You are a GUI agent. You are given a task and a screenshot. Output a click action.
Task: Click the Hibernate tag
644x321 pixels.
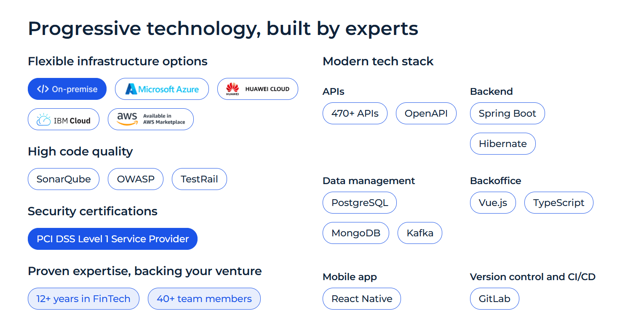click(503, 144)
